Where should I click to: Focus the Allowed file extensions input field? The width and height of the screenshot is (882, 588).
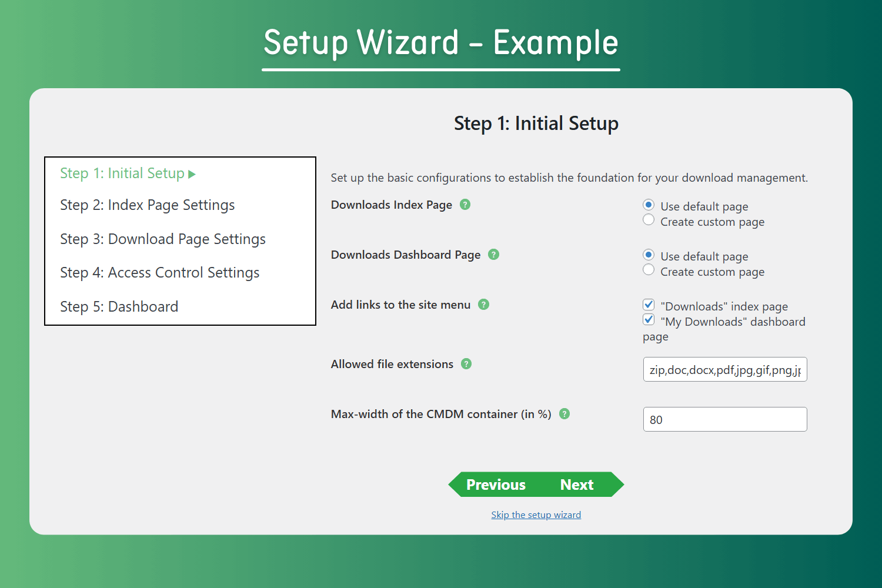click(725, 369)
